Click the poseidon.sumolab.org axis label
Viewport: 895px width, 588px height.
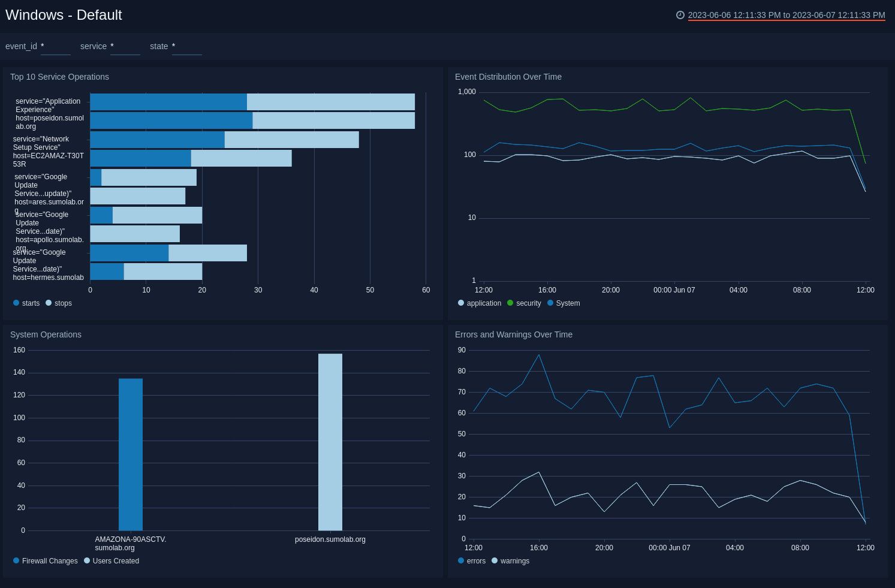point(330,539)
